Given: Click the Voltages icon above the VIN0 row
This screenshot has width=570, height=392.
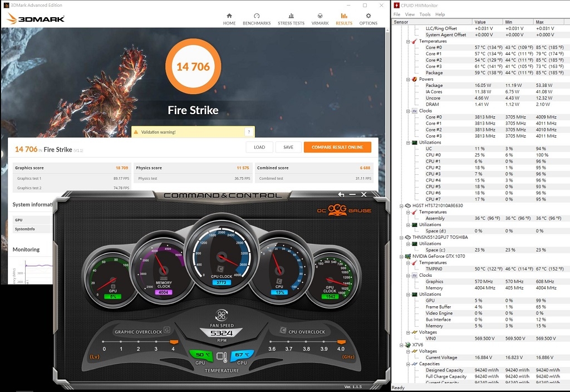Looking at the screenshot, I should click(414, 332).
